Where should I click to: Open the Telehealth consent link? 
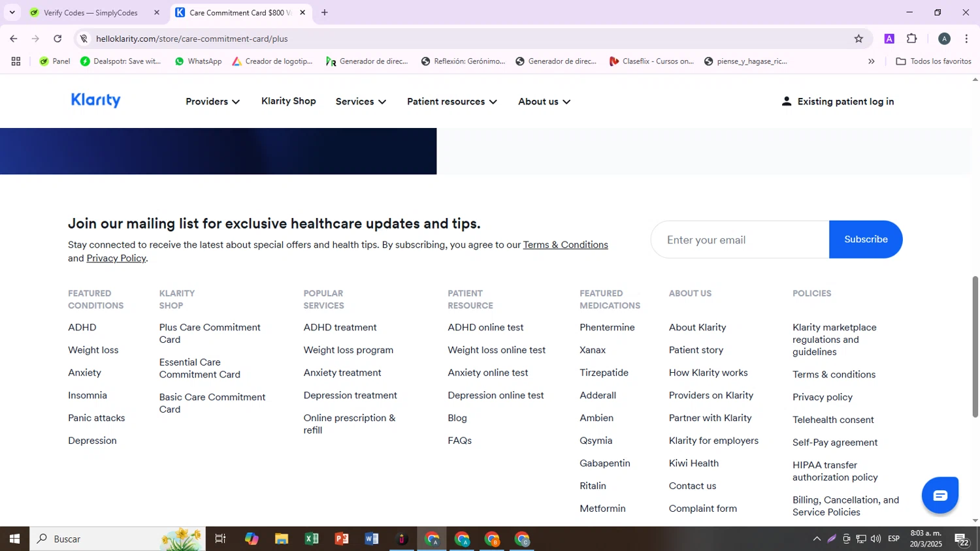coord(833,420)
